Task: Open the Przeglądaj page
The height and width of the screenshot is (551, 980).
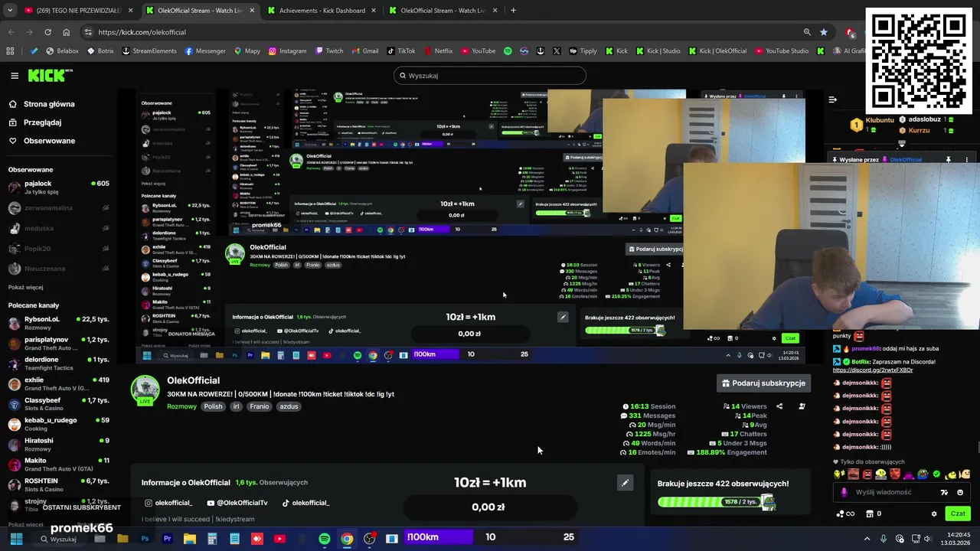Action: [35, 122]
